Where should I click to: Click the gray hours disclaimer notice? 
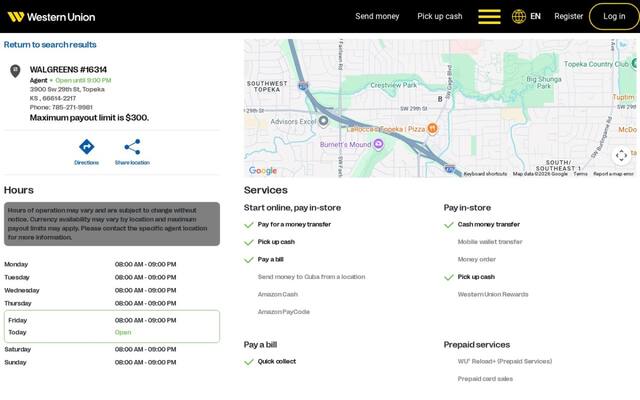112,224
